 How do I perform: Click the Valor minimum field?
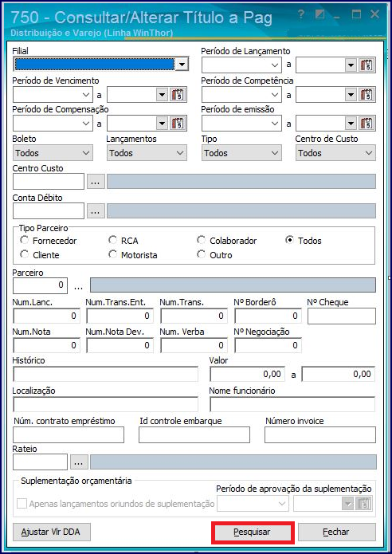[248, 374]
